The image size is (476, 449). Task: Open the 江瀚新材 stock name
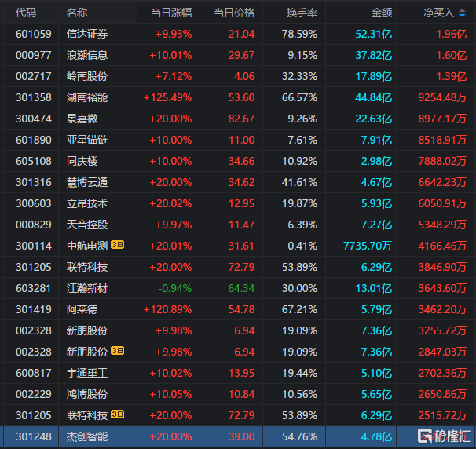(x=87, y=289)
